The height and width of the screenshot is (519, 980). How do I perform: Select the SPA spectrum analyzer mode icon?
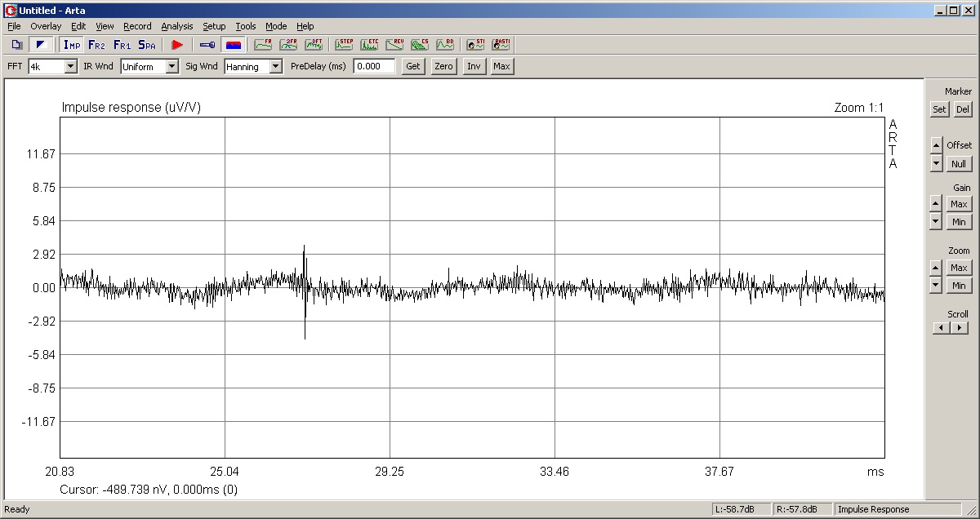point(147,45)
